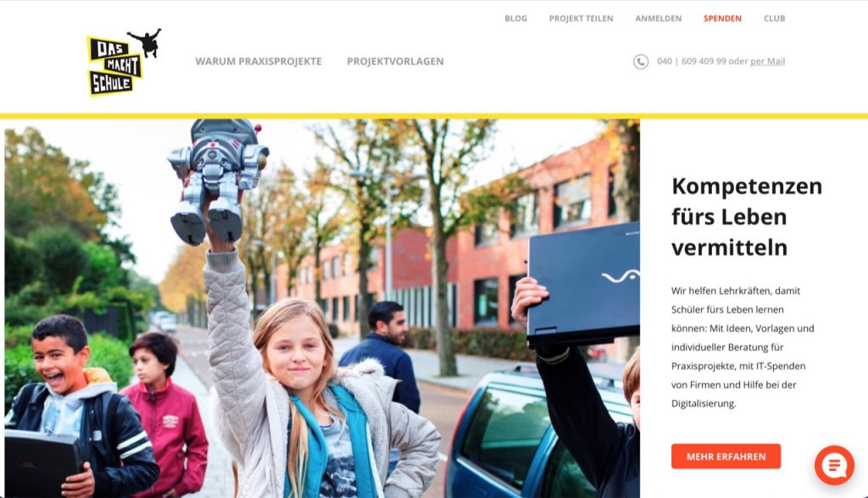Click the 'Kompetenzen fürs Leben vermitteln' headline
This screenshot has width=868, height=498.
tap(747, 217)
